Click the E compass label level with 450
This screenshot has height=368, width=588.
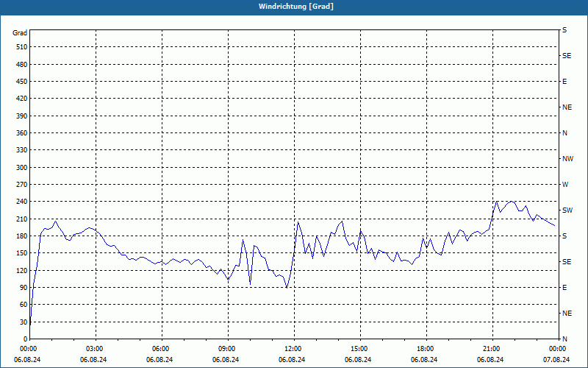[x=564, y=82]
